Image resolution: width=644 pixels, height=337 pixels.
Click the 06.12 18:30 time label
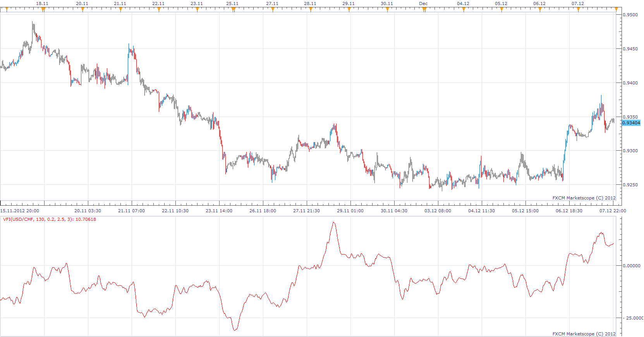pyautogui.click(x=569, y=211)
